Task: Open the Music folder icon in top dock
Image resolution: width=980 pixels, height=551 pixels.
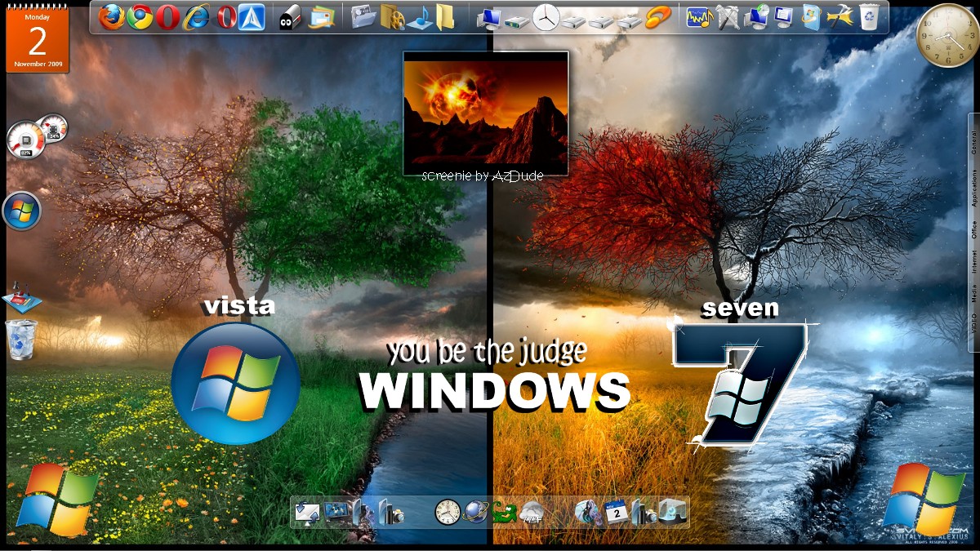Action: tap(421, 16)
